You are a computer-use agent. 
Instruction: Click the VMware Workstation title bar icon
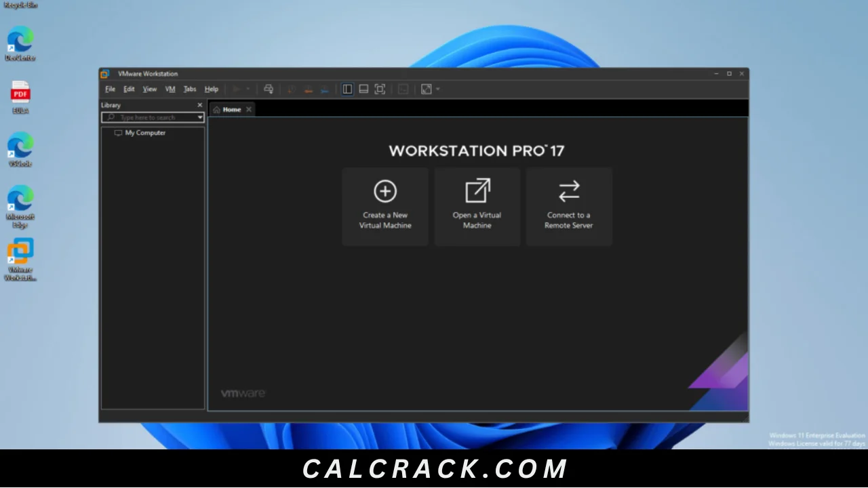[105, 74]
